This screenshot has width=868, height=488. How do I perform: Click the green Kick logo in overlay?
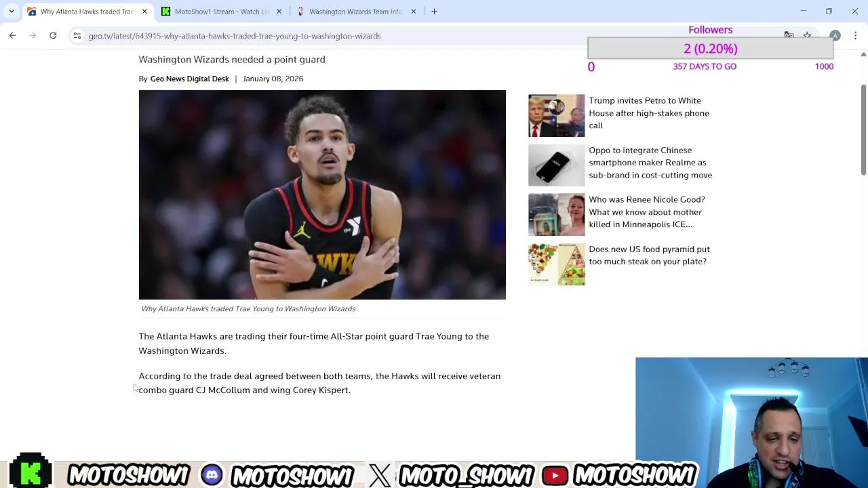tap(31, 470)
